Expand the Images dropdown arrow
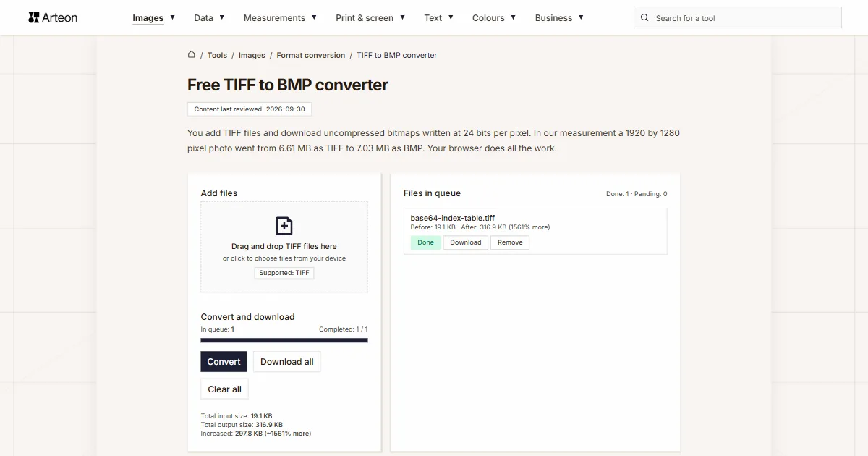This screenshot has height=456, width=868. [171, 17]
